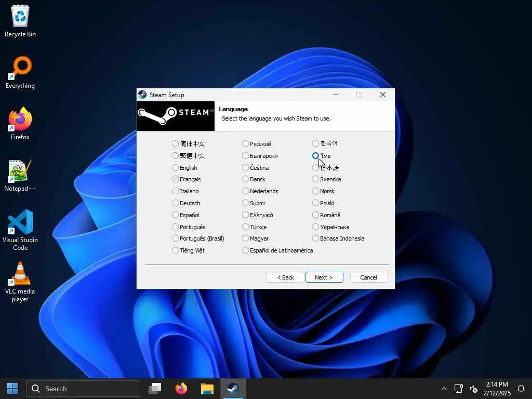Viewport: 532px width, 399px height.
Task: Choose Norsk language option
Action: [x=315, y=191]
